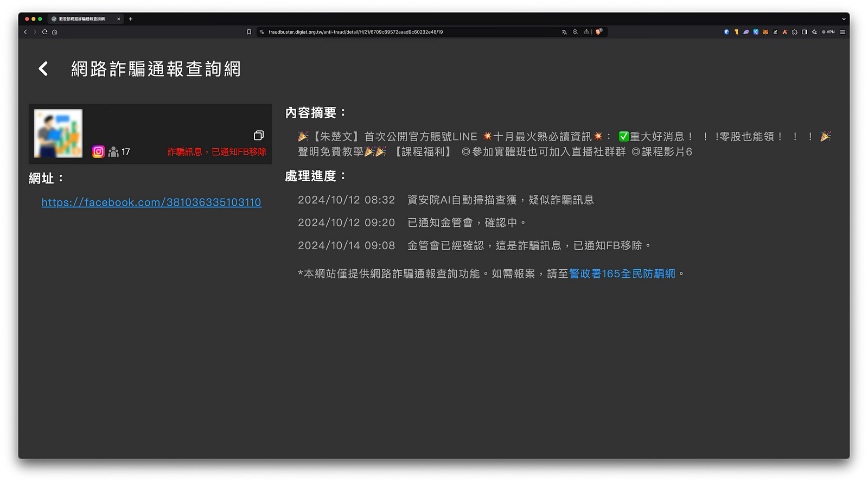This screenshot has height=483, width=868.
Task: Click the Instagram icon in the card
Action: [98, 151]
